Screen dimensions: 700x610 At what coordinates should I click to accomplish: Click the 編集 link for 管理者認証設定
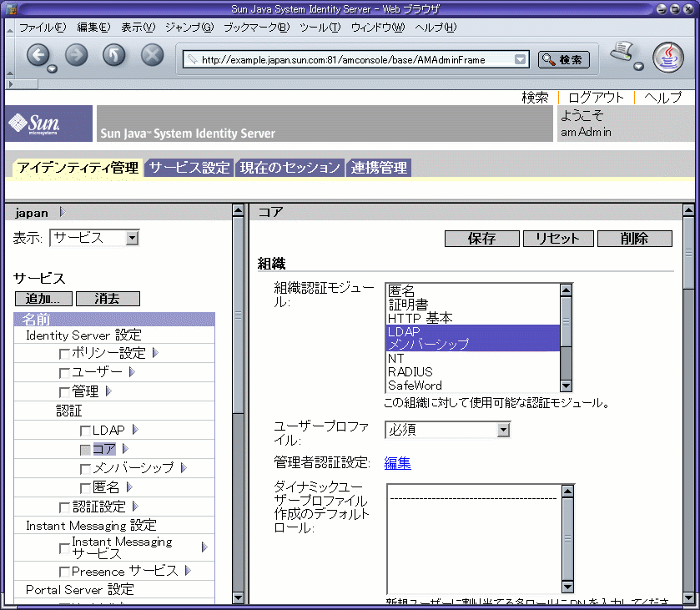[x=398, y=463]
